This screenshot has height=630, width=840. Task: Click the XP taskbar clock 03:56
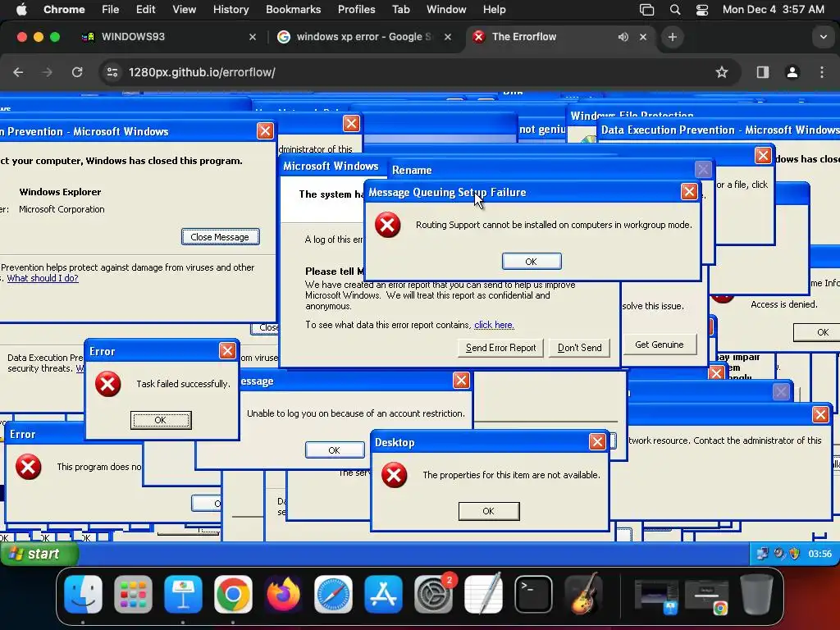(819, 554)
